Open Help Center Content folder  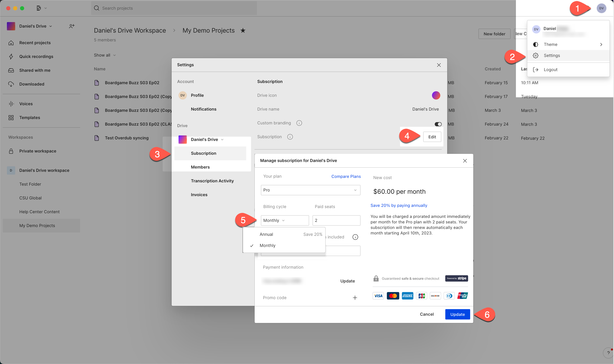click(x=39, y=212)
